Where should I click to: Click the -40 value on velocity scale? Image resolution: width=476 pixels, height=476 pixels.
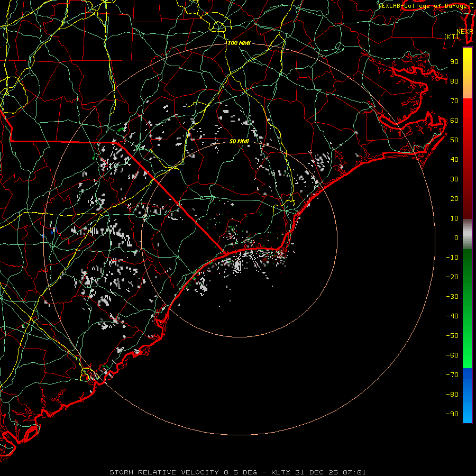point(452,316)
